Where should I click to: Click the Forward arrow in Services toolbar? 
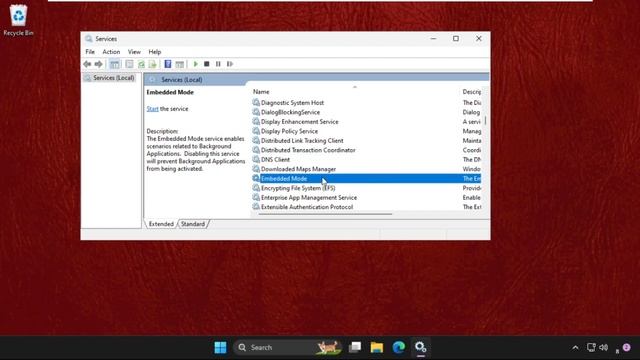click(98, 64)
